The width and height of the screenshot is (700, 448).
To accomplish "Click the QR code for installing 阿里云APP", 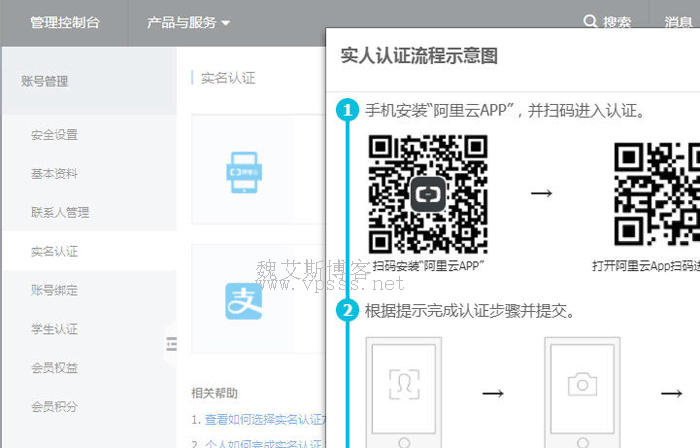I will pyautogui.click(x=428, y=193).
